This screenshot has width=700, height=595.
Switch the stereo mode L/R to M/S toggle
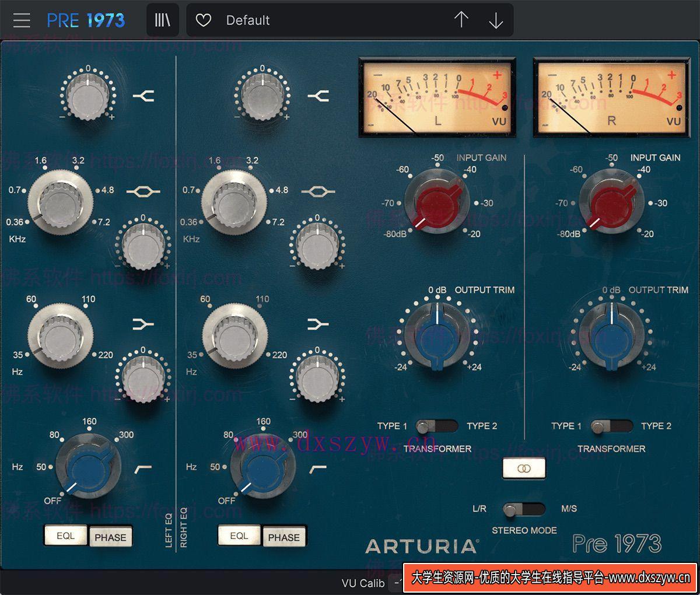point(524,509)
